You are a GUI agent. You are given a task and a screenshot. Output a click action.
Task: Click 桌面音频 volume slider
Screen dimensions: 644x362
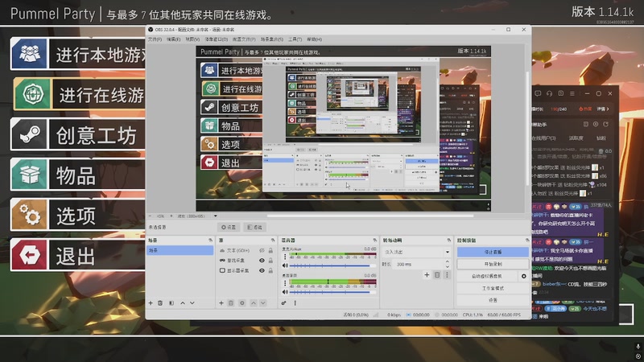(332, 292)
